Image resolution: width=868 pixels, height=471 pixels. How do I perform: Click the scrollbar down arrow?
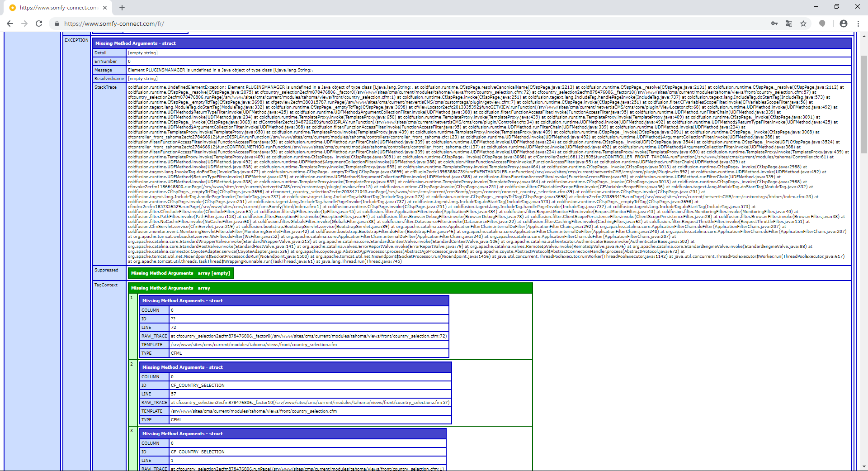[x=864, y=466]
